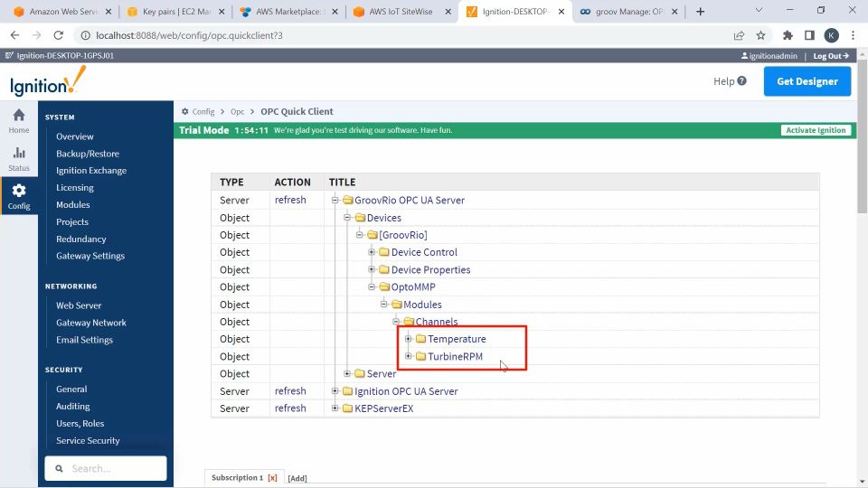Click the Get Designer button
Viewport: 868px width, 488px height.
click(x=807, y=81)
